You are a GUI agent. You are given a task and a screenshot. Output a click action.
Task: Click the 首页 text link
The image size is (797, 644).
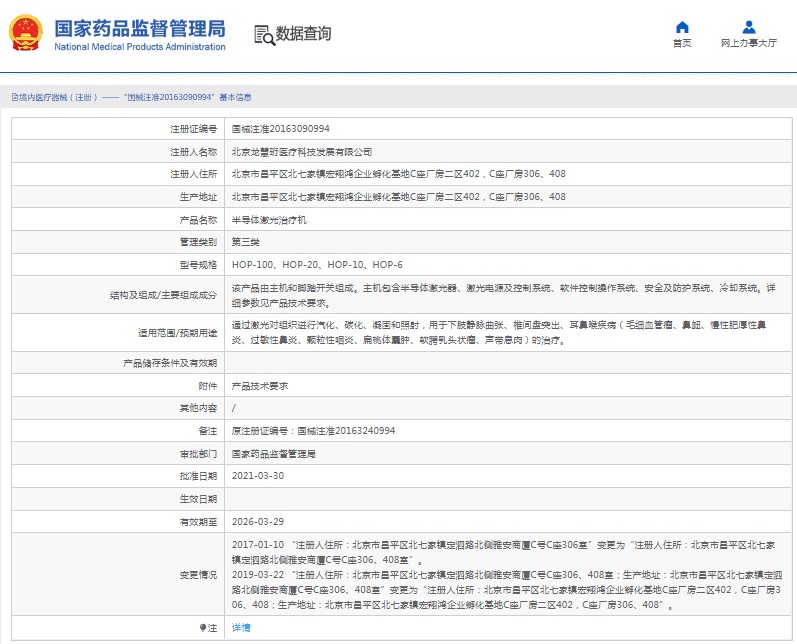[x=682, y=43]
